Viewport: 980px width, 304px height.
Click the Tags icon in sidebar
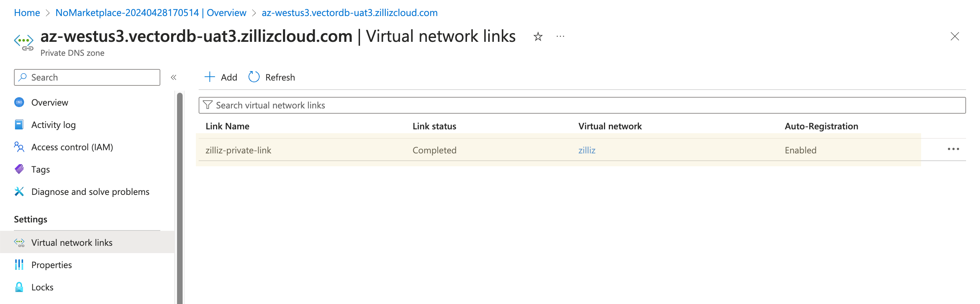coord(19,169)
